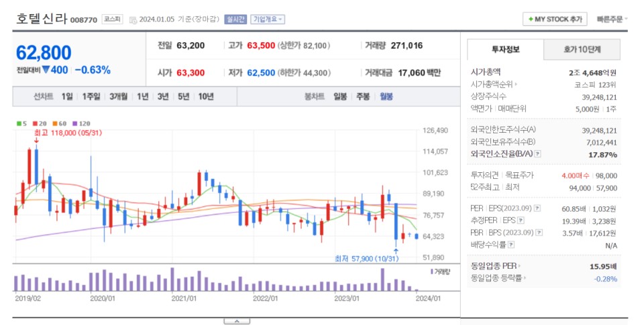The width and height of the screenshot is (644, 325).
Task: Show the 주봉 weekly candle chart
Action: pyautogui.click(x=363, y=96)
